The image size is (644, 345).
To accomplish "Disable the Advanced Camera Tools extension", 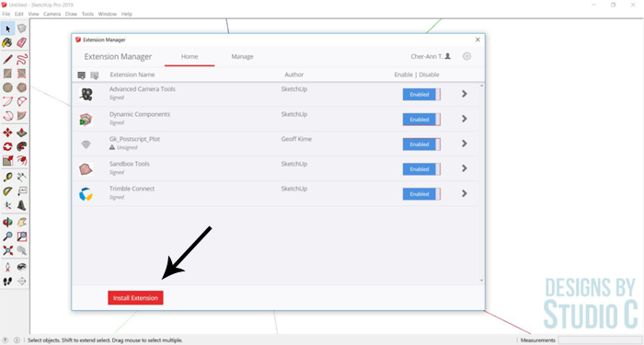I will [421, 95].
